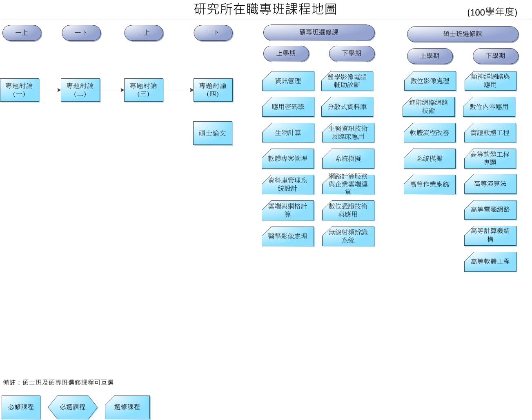Click the 專題討論(一) course box

(x=19, y=90)
